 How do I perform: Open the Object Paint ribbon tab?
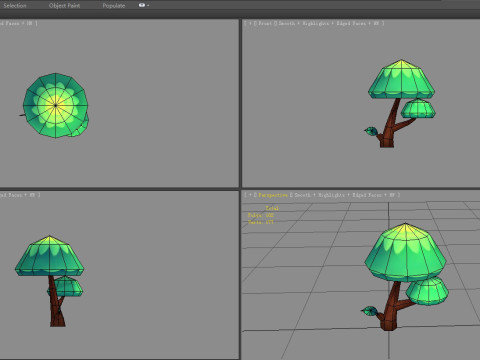pyautogui.click(x=64, y=5)
